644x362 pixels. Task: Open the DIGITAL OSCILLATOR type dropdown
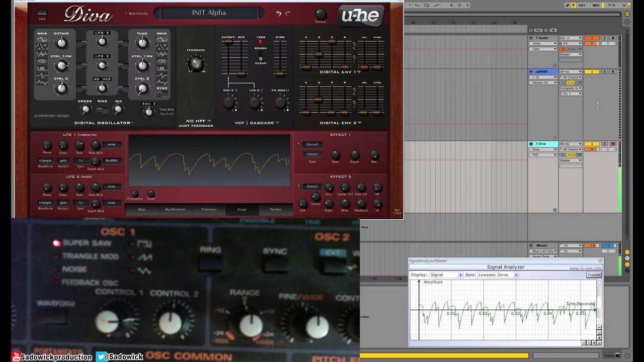tap(104, 123)
